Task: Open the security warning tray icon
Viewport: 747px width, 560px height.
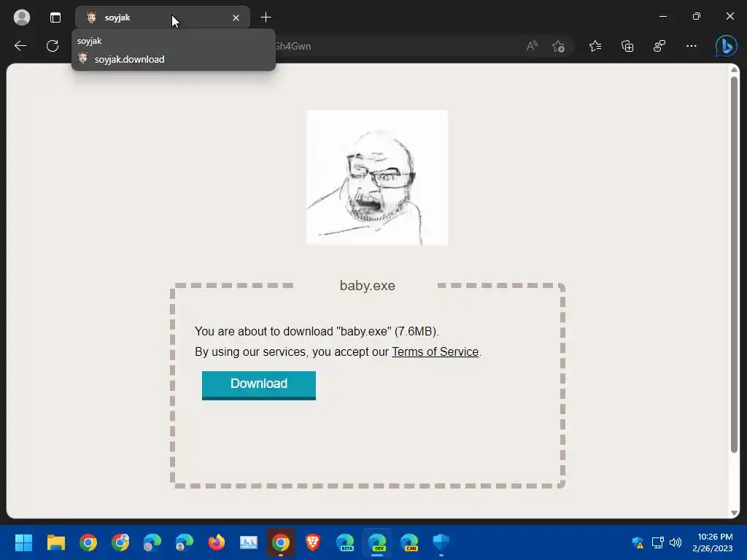Action: (x=638, y=542)
